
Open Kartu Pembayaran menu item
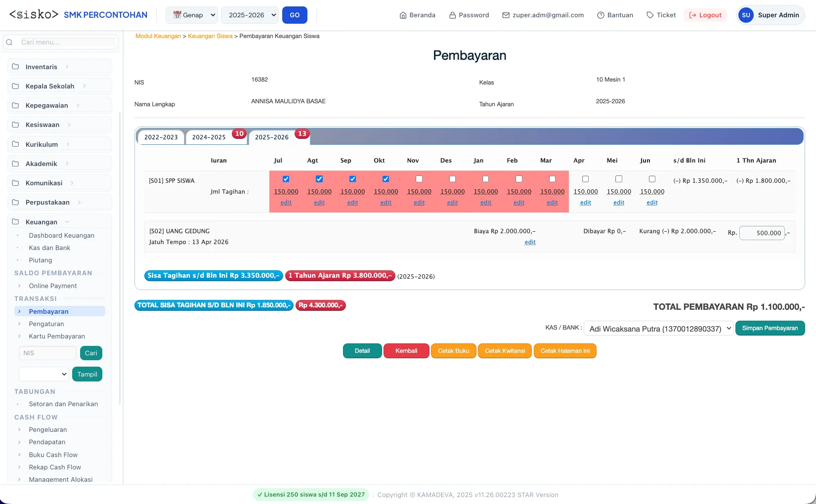coord(57,336)
